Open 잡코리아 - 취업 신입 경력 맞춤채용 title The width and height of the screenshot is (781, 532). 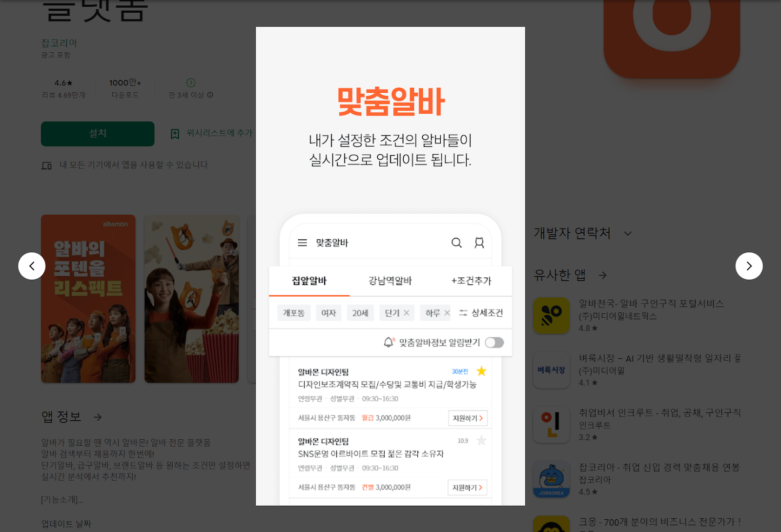[x=659, y=468]
